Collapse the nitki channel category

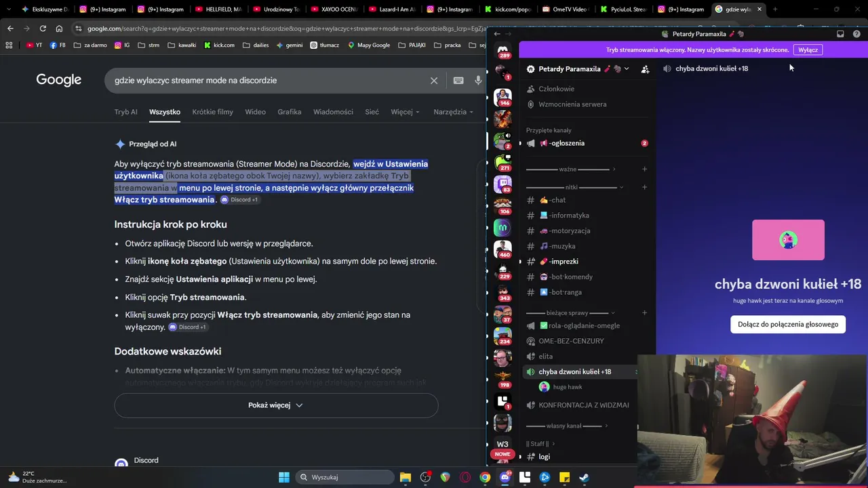[x=575, y=187]
